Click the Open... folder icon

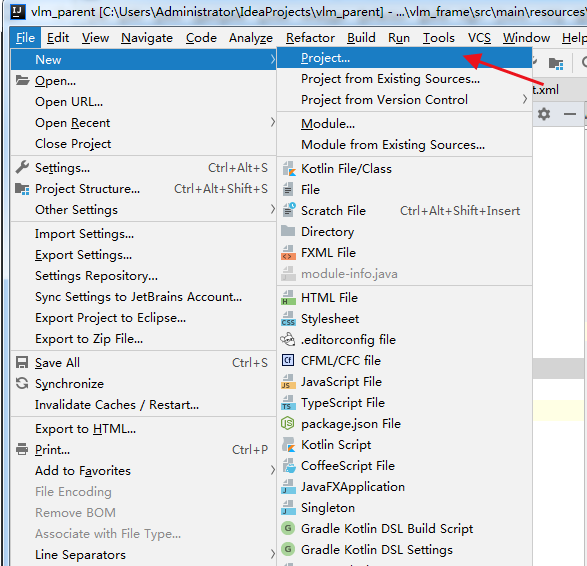click(x=22, y=80)
